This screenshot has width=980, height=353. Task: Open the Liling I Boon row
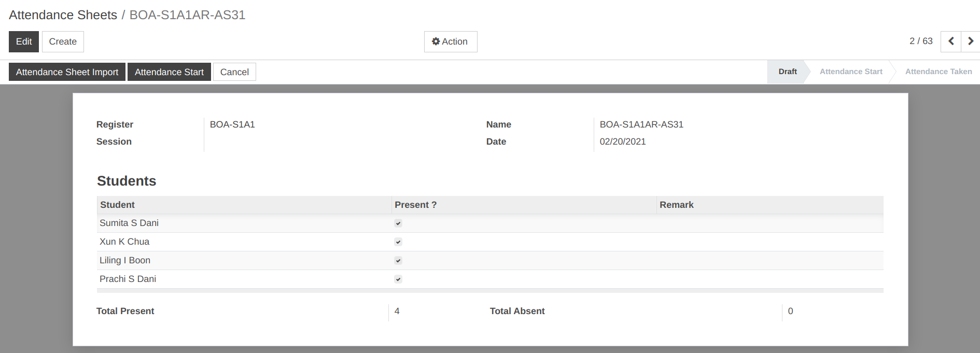pyautogui.click(x=490, y=261)
